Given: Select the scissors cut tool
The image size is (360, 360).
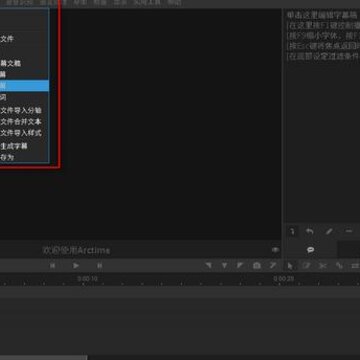Looking at the screenshot, I should (x=322, y=266).
